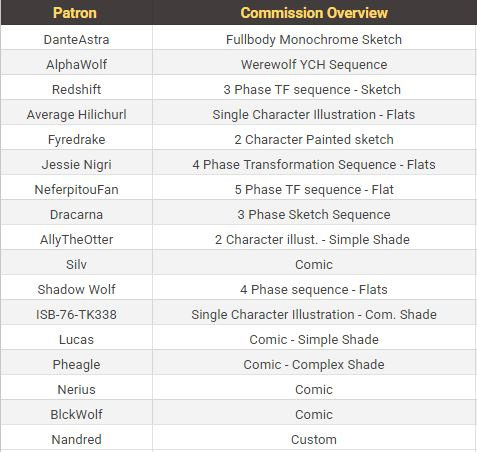Click the Redshift patron name
Image resolution: width=477 pixels, height=452 pixels.
(76, 89)
